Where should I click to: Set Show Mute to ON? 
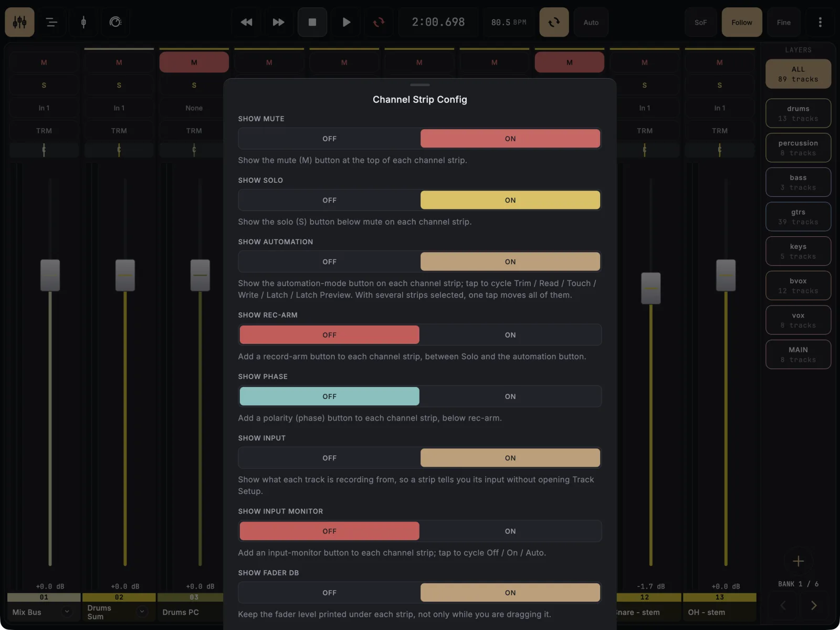click(x=510, y=139)
